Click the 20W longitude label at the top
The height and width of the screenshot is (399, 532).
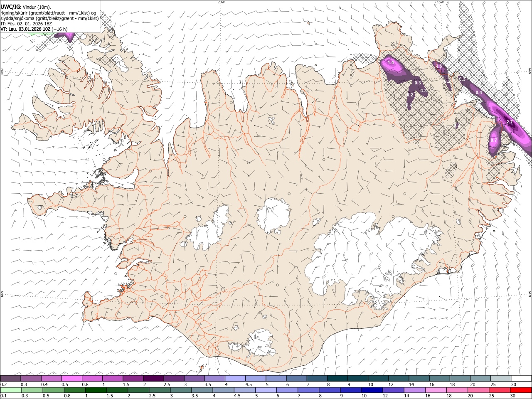click(x=221, y=2)
